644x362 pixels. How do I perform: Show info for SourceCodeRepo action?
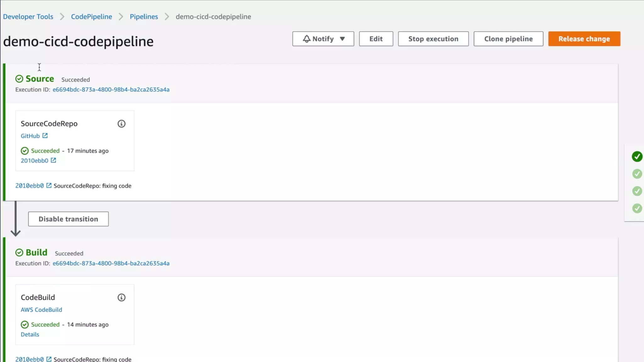point(121,123)
